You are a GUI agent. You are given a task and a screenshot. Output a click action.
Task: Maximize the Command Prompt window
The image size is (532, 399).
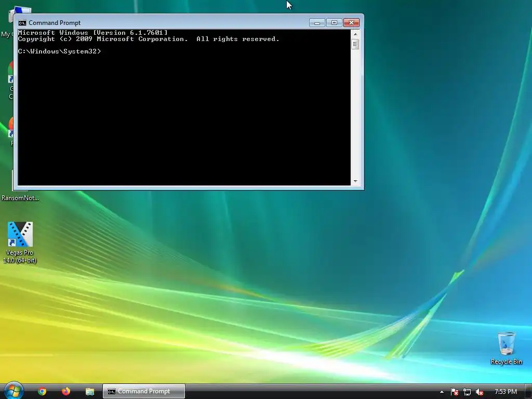[x=334, y=23]
